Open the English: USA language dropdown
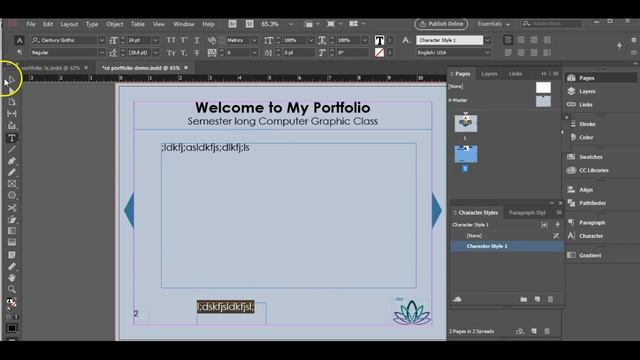 [487, 53]
